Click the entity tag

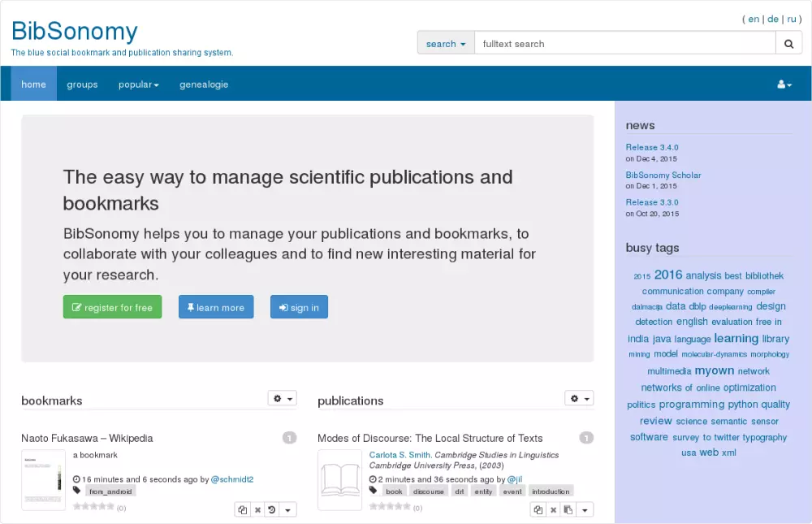tap(483, 492)
